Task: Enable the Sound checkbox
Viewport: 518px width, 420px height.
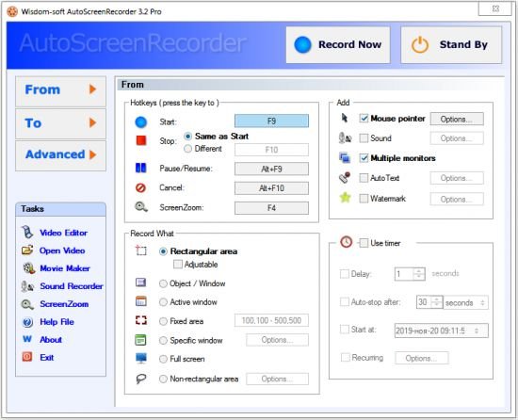Action: click(364, 138)
